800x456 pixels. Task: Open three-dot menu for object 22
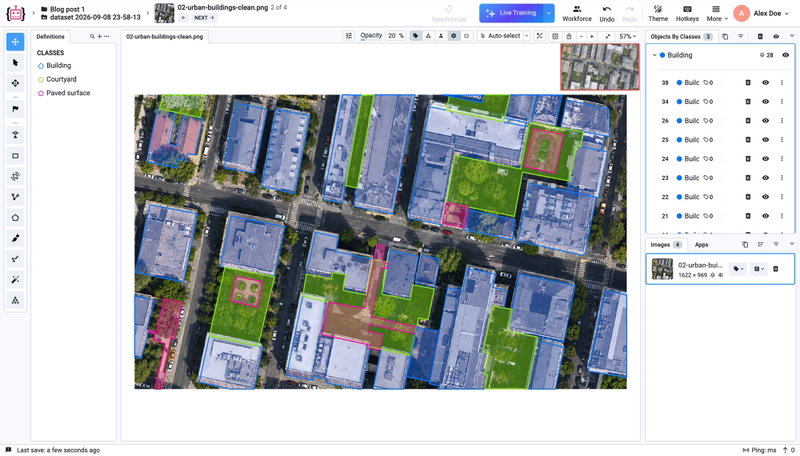(x=782, y=197)
